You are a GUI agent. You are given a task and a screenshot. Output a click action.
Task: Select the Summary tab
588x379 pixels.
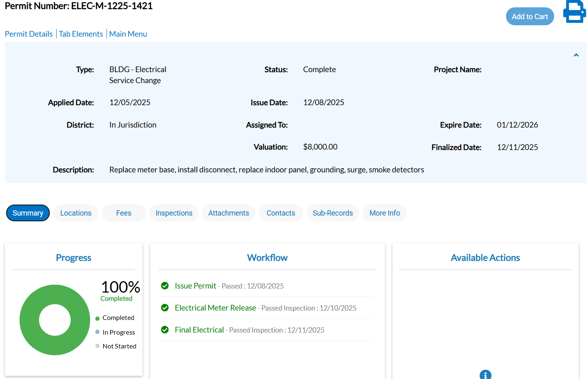pos(28,213)
